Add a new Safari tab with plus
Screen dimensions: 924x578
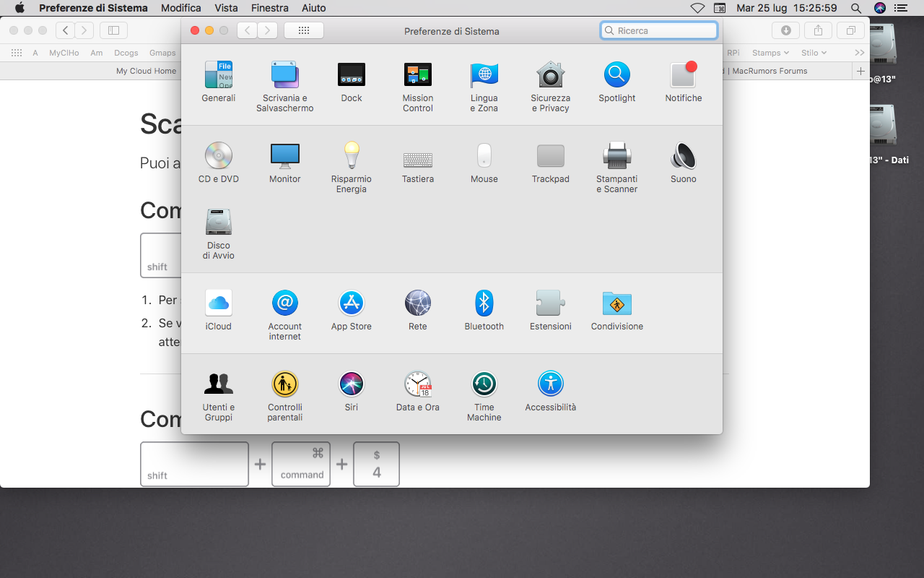pos(860,71)
